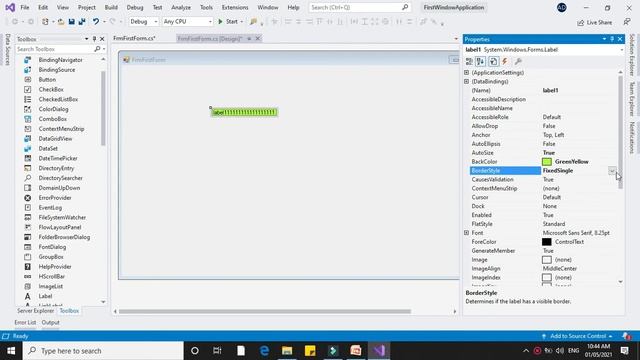The image size is (640, 360).
Task: Click the Search Toolbox field
Action: click(x=55, y=49)
